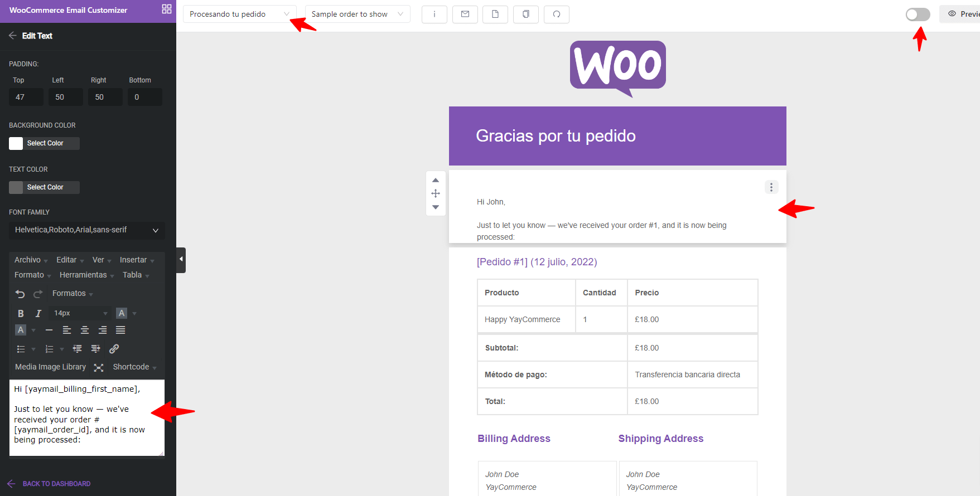Expand the background color arrow dropdown
Screen dimensions: 980x496
point(33,330)
